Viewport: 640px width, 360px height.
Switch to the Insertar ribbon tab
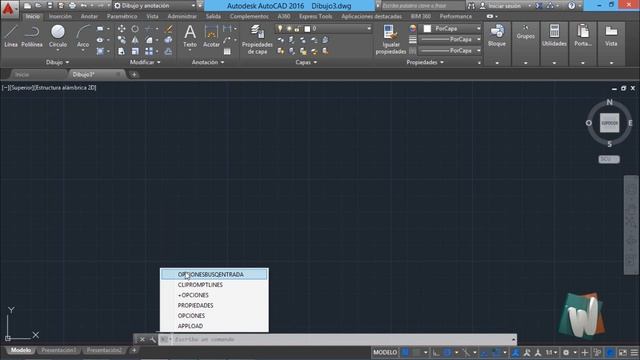[x=60, y=16]
